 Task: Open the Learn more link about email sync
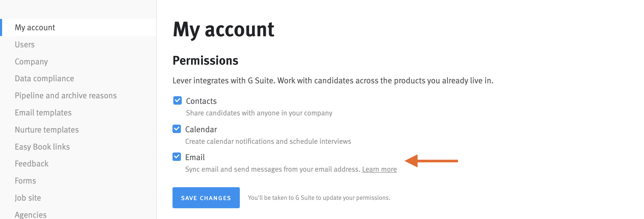pyautogui.click(x=379, y=169)
